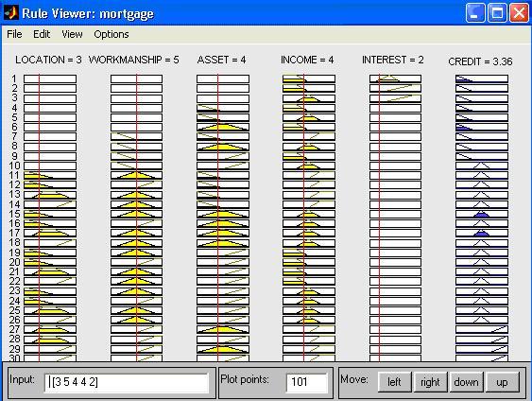Click LOCATION membership plot for rule 11
This screenshot has width=532, height=401.
(50, 175)
